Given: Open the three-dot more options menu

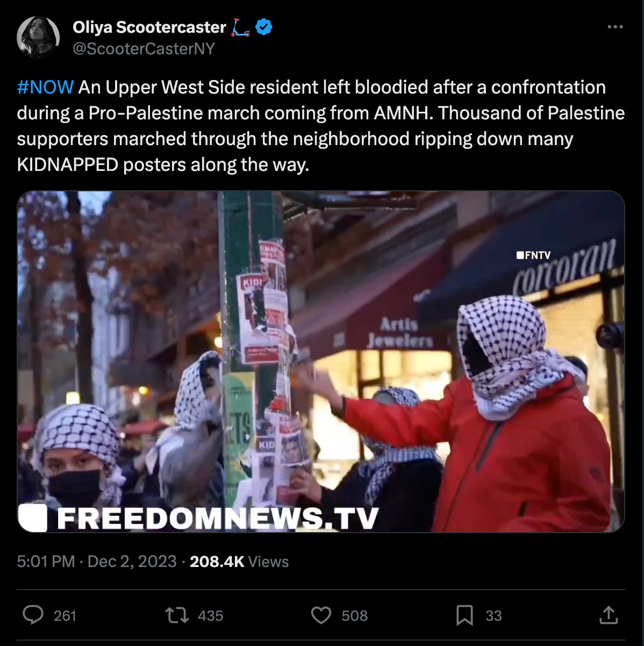Looking at the screenshot, I should click(615, 27).
